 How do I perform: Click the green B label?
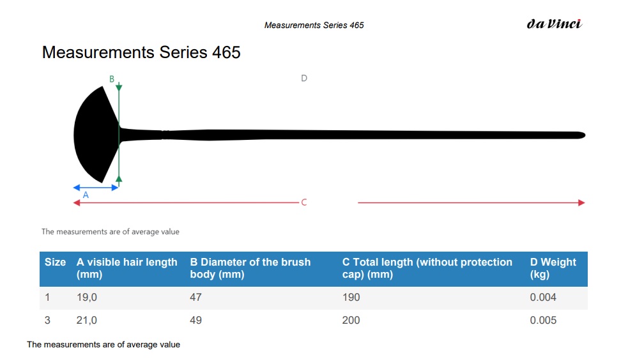point(112,79)
